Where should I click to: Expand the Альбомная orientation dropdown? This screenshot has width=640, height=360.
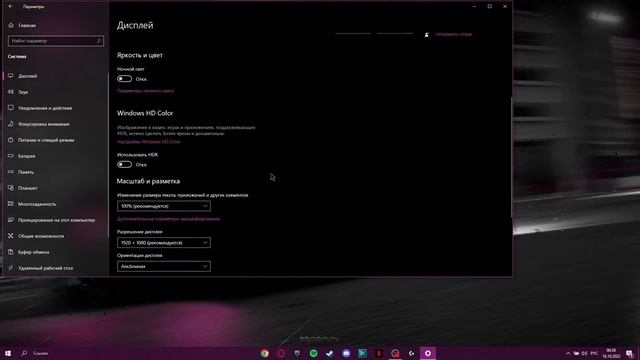tap(164, 266)
